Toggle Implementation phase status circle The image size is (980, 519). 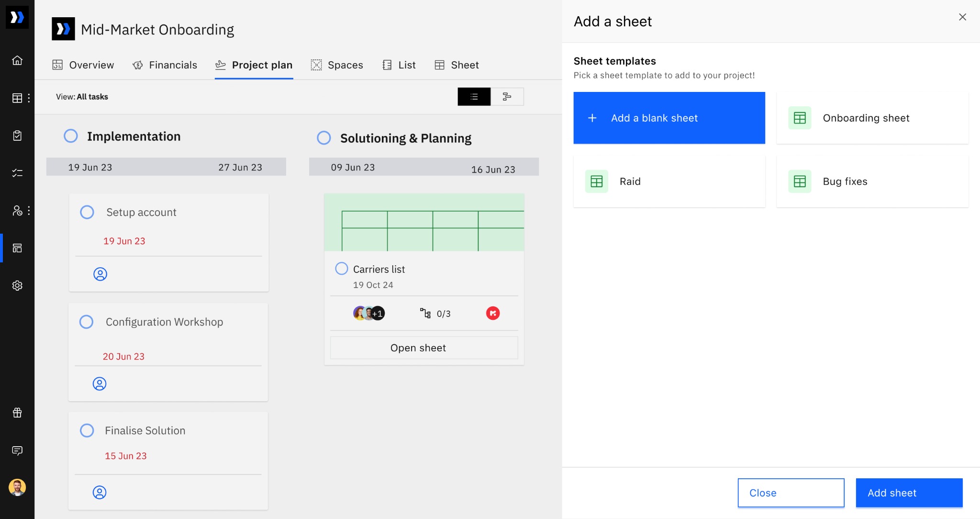click(x=71, y=136)
